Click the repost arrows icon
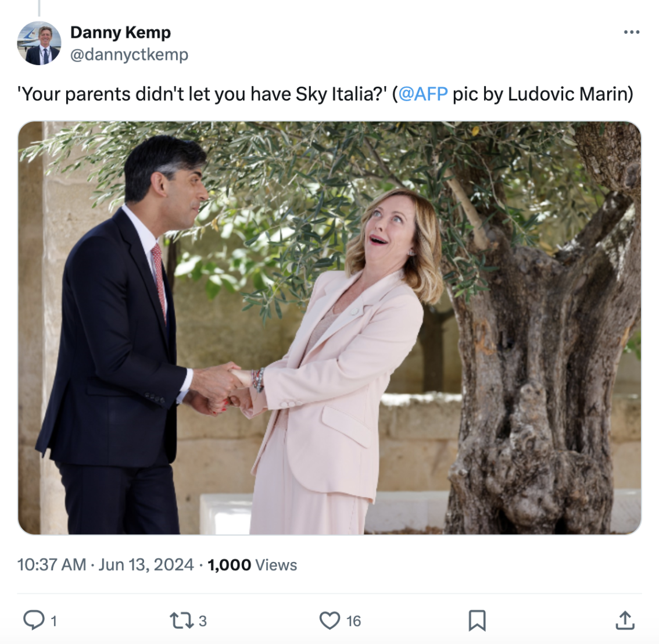The height and width of the screenshot is (644, 659). (x=181, y=621)
